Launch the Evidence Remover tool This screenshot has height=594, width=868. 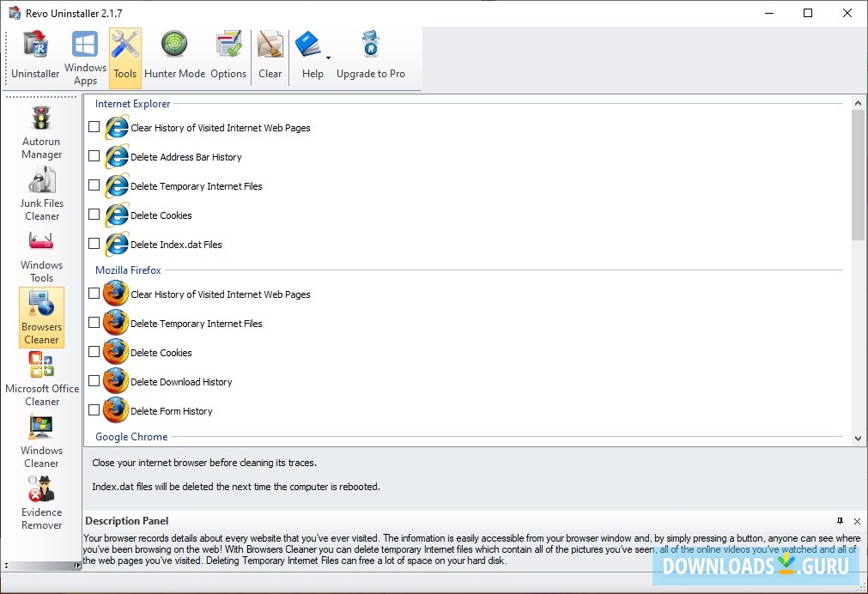(40, 502)
